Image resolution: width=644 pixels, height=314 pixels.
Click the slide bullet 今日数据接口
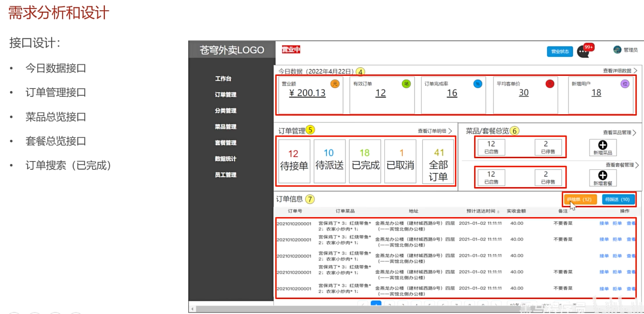(x=56, y=68)
